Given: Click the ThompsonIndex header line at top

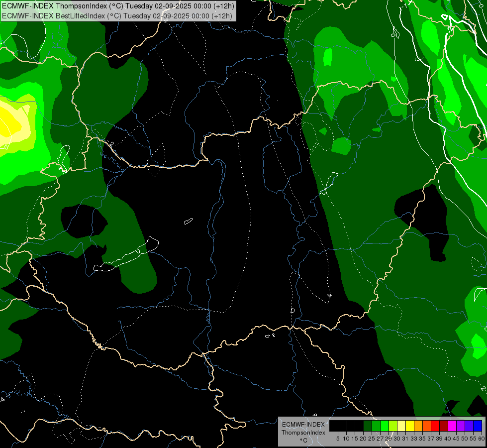Looking at the screenshot, I should [118, 6].
